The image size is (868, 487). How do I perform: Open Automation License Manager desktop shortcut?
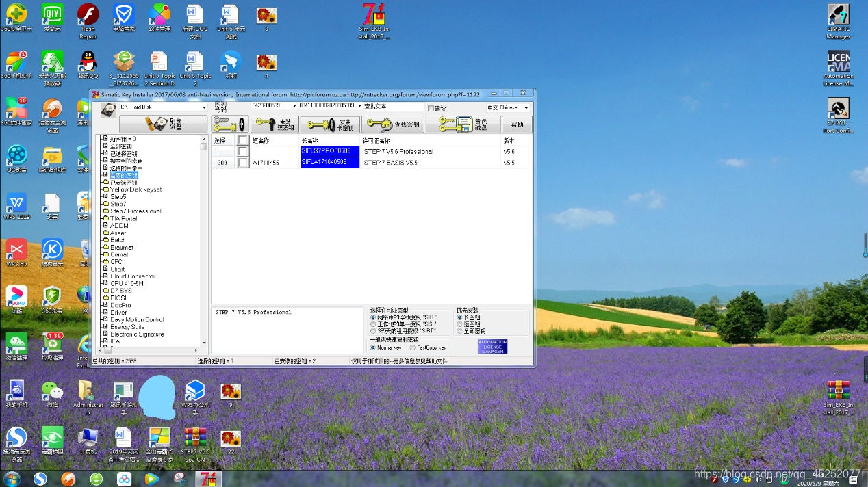pos(838,68)
